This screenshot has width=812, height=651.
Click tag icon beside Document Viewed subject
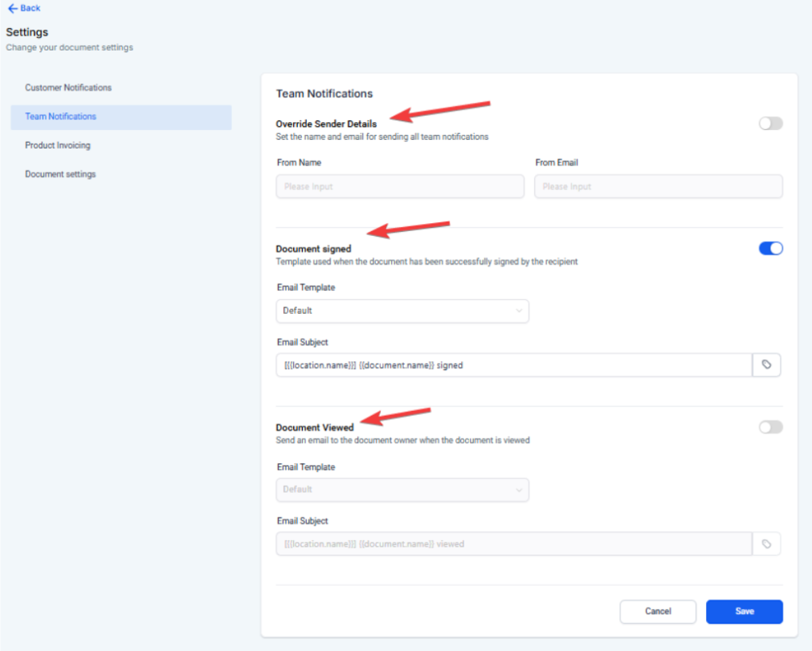pyautogui.click(x=766, y=544)
